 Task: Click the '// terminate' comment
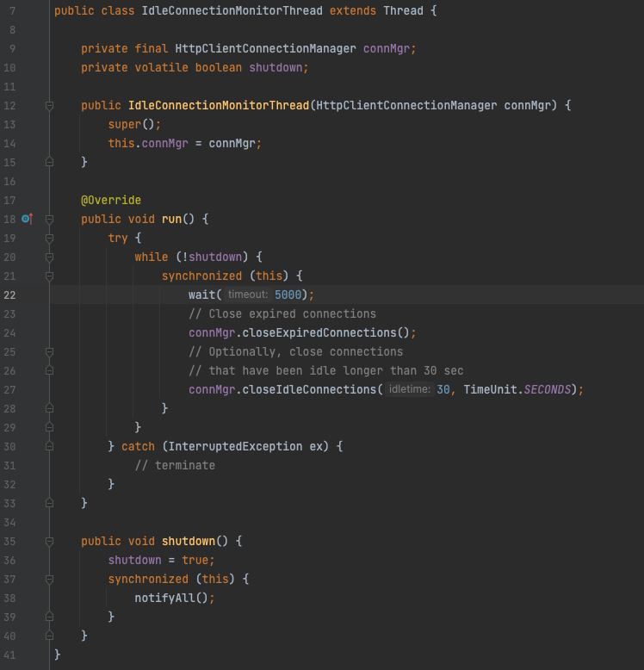point(175,465)
